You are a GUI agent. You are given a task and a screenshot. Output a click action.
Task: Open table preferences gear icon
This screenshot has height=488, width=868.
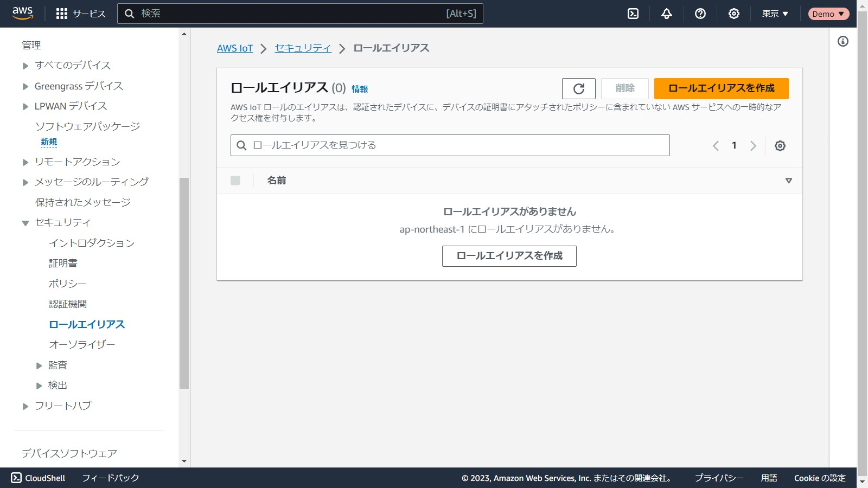(x=780, y=146)
